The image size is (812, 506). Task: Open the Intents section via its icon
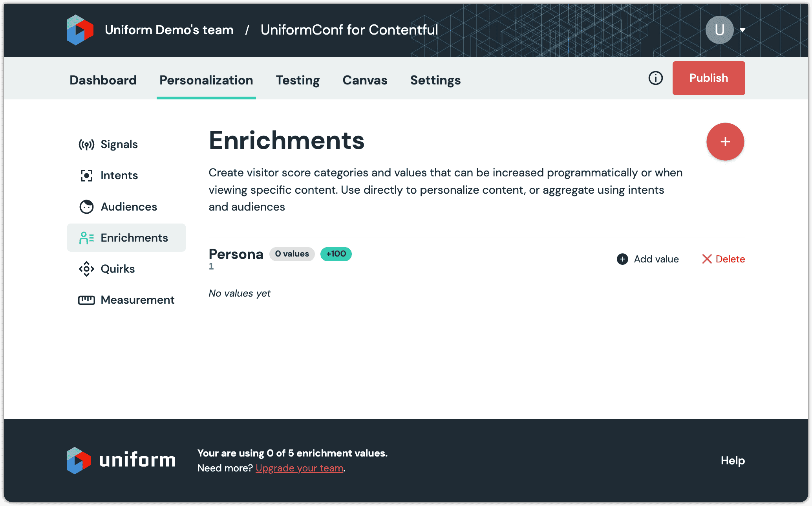86,175
